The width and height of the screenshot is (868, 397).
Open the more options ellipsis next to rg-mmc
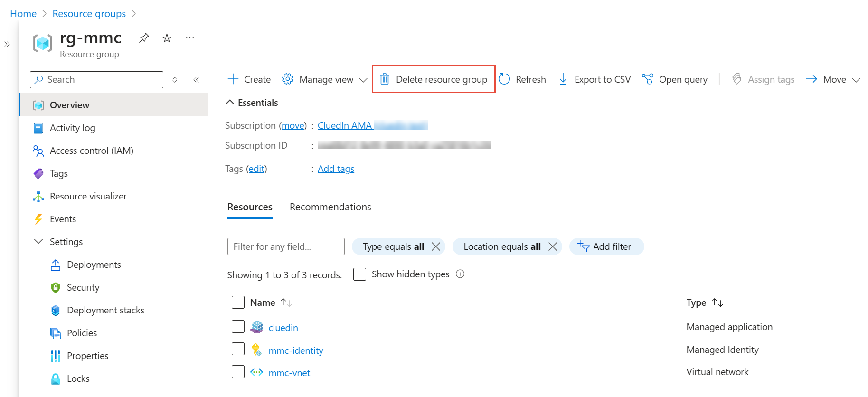pyautogui.click(x=190, y=38)
